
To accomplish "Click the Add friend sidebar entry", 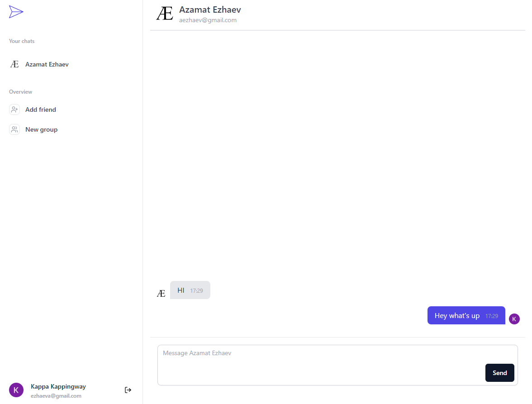I will click(41, 109).
